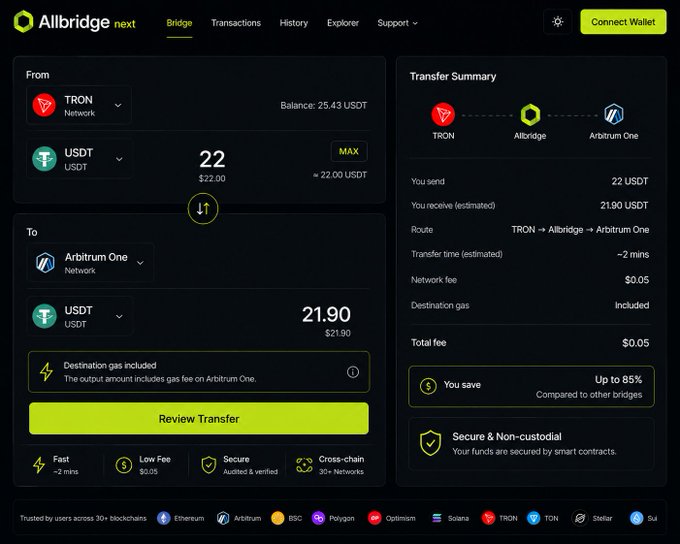
Task: Click the Cross-chain networks icon
Action: click(x=304, y=465)
